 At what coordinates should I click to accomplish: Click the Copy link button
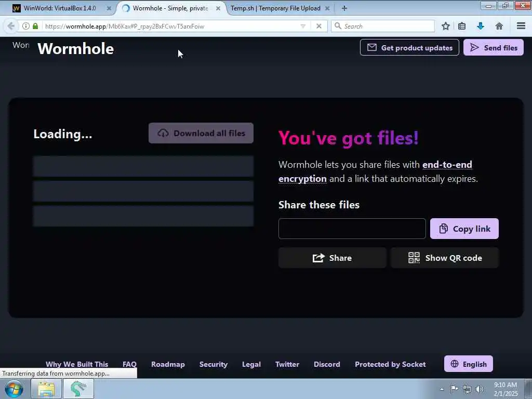(464, 229)
